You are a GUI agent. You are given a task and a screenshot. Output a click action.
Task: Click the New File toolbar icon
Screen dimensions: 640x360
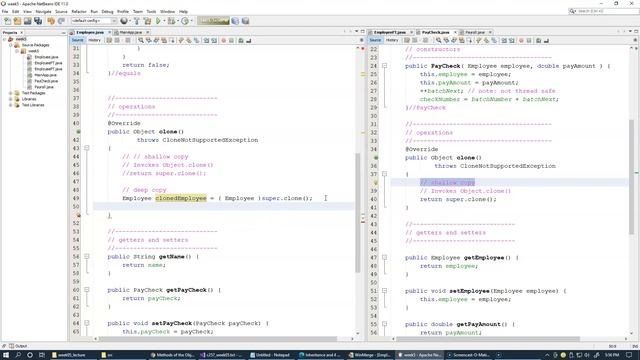click(7, 21)
